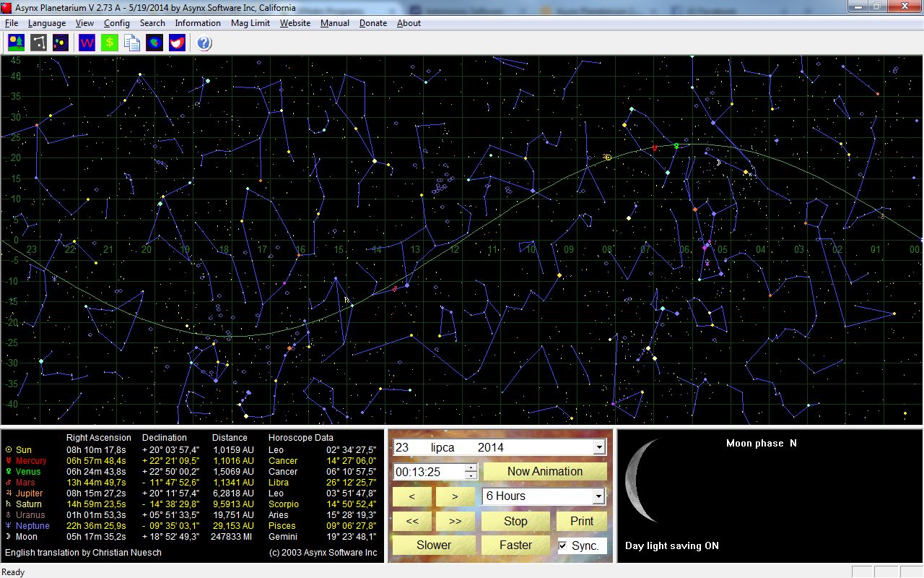Image resolution: width=924 pixels, height=578 pixels.
Task: Click the green dollar donate icon
Action: pos(110,43)
